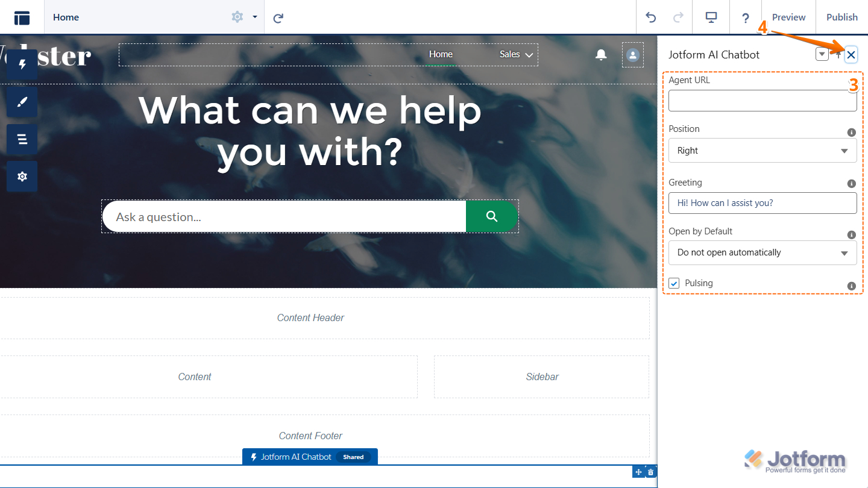Toggle the Pulsing checkbox

(x=674, y=283)
